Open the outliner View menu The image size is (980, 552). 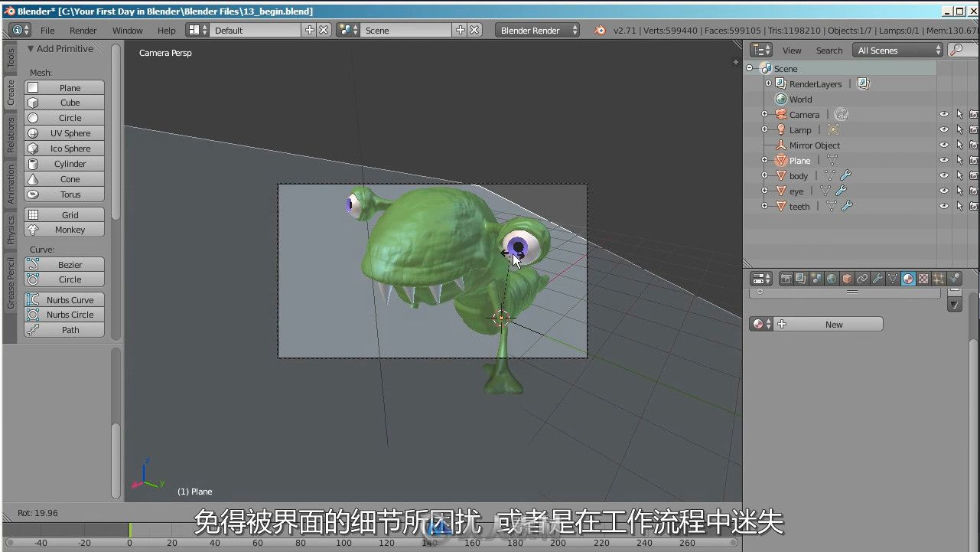792,51
